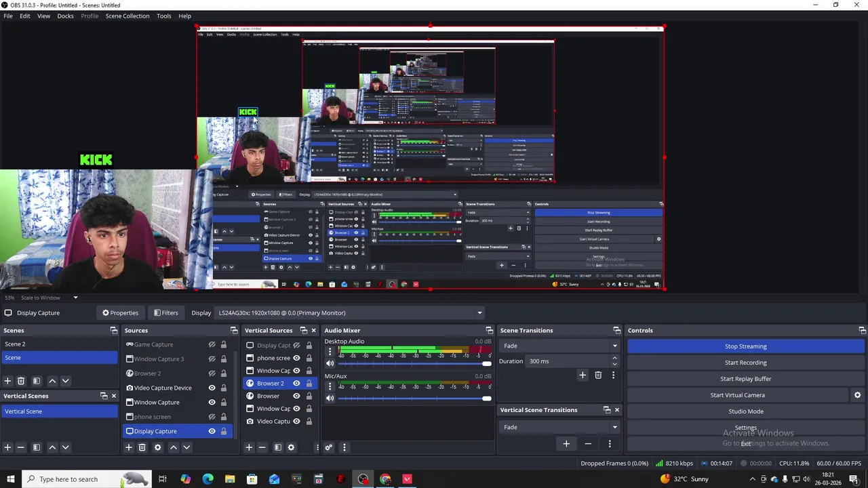This screenshot has width=868, height=488.
Task: Open scene filters icon in Scenes panel
Action: click(37, 381)
